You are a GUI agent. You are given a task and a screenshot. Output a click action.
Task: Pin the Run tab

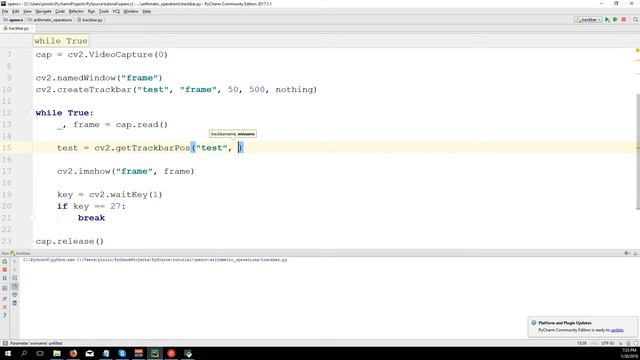(x=4, y=298)
